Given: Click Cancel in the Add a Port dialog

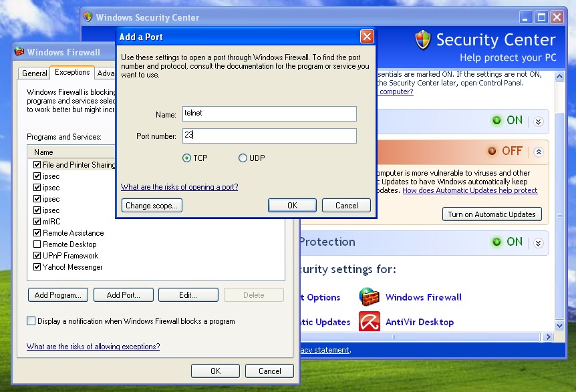Looking at the screenshot, I should click(346, 206).
